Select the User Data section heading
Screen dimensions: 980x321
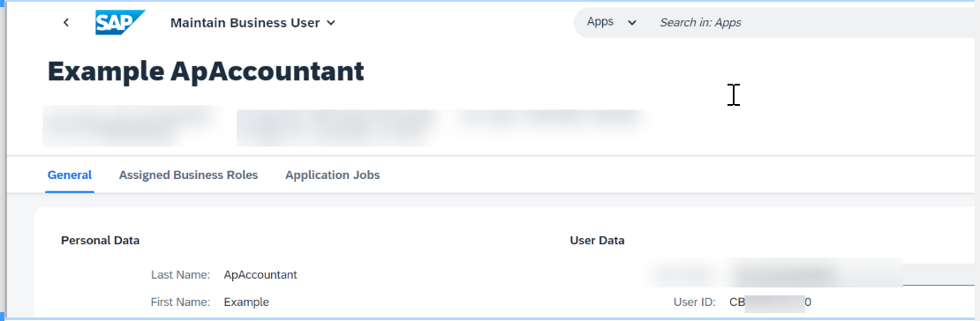597,241
